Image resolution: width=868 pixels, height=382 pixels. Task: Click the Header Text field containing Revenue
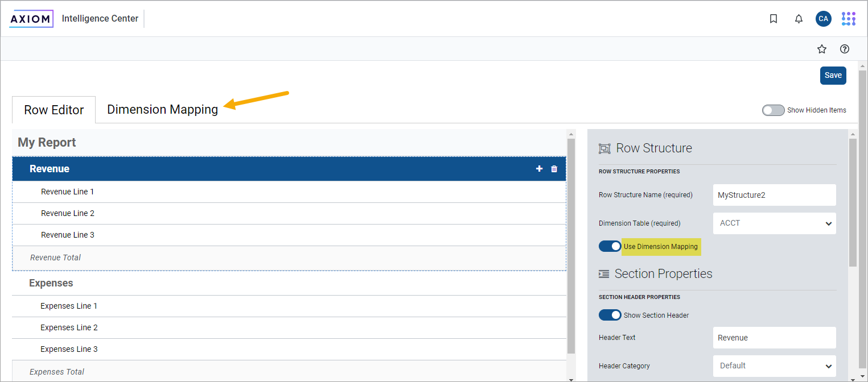click(774, 338)
